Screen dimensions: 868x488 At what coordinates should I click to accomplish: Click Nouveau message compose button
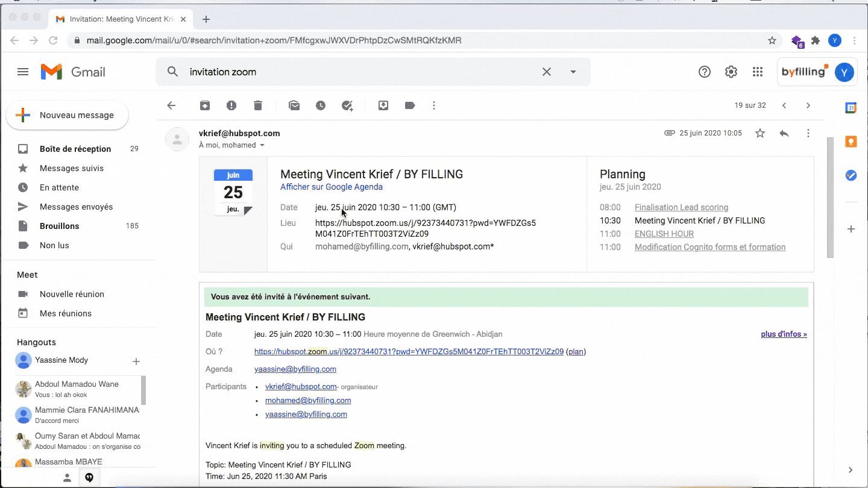(x=68, y=115)
